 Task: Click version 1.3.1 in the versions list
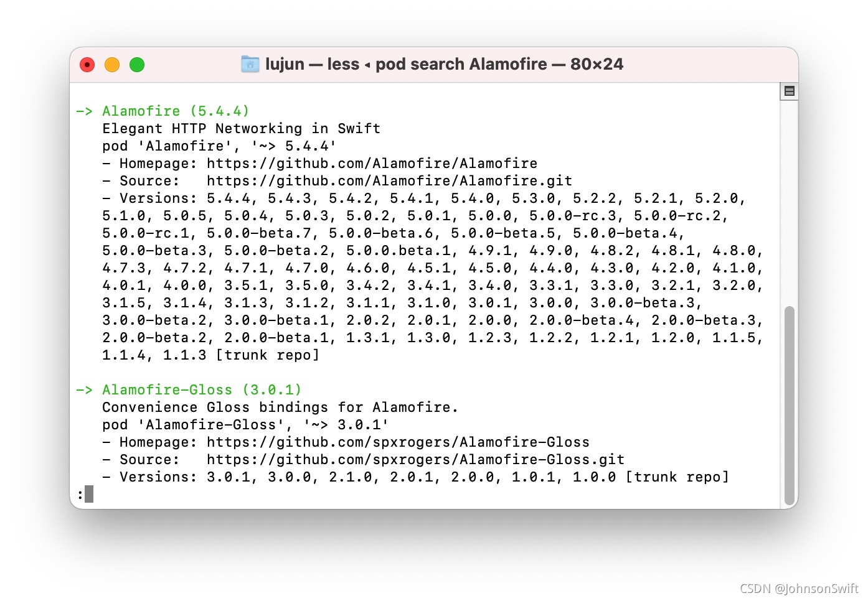[367, 338]
